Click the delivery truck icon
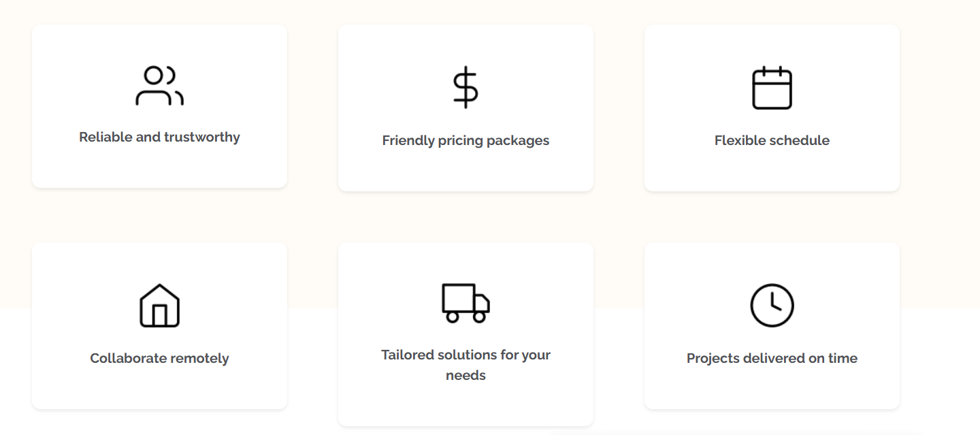980x435 pixels. tap(465, 303)
